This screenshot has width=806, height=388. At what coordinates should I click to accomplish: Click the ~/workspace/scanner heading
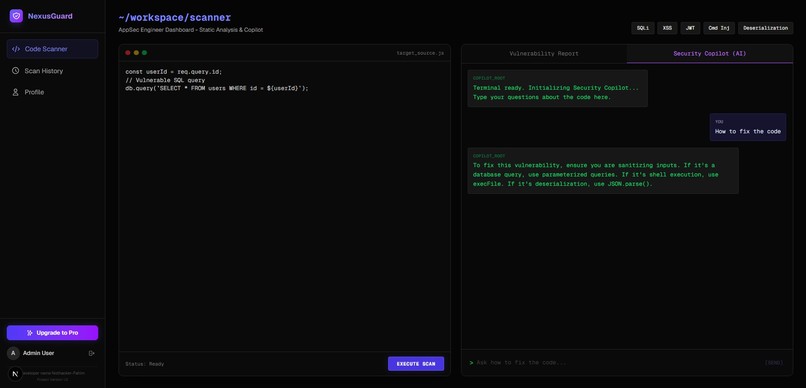175,17
